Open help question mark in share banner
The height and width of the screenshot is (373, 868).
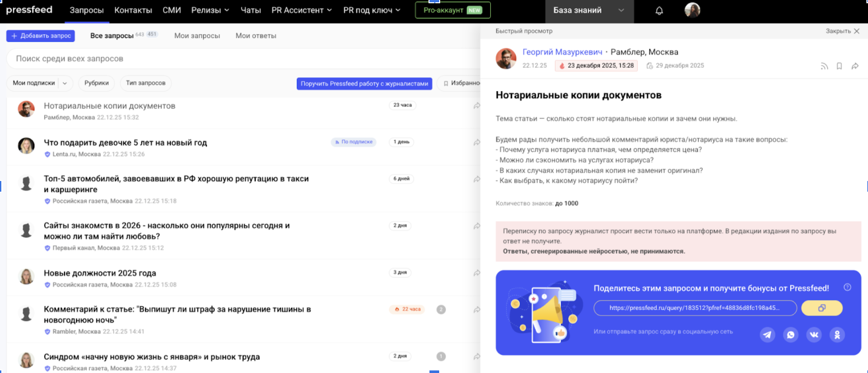847,287
